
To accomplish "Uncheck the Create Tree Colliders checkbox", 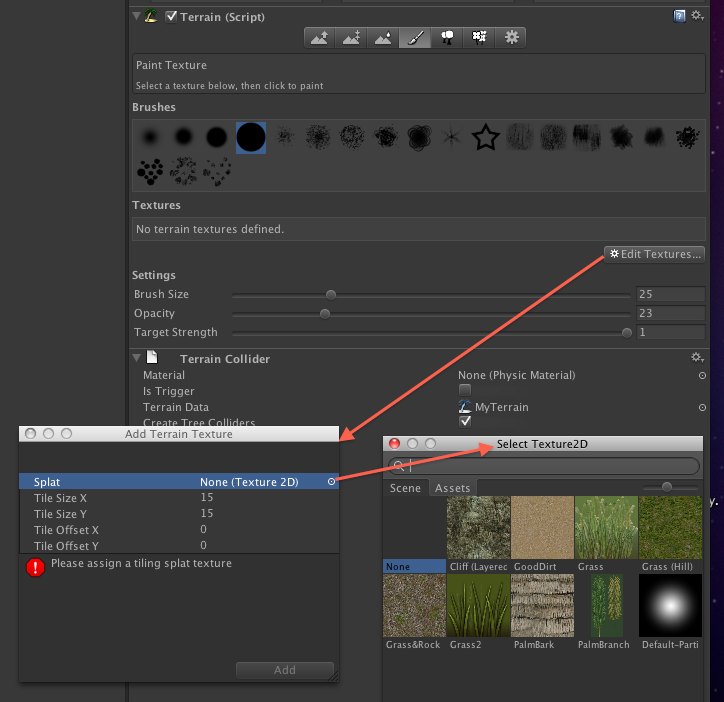I will click(464, 421).
